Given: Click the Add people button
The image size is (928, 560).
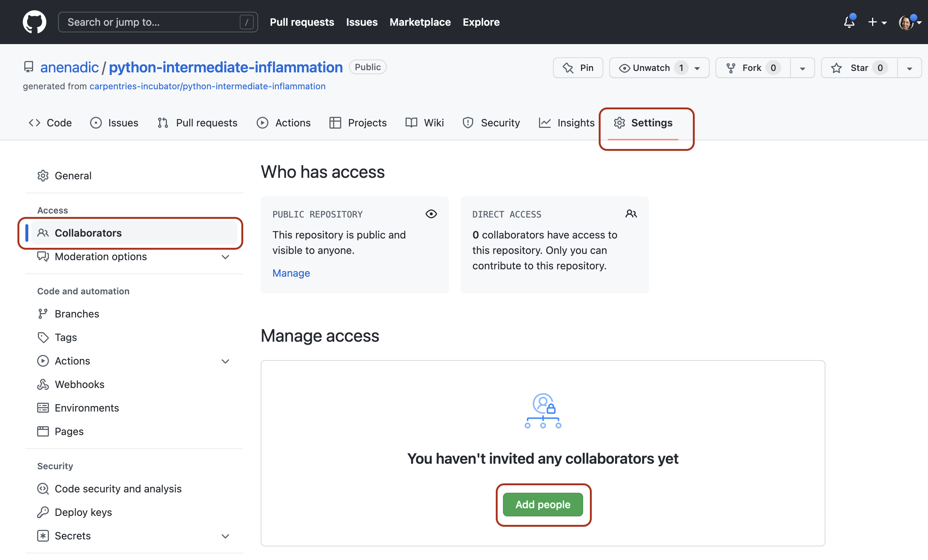Looking at the screenshot, I should tap(543, 504).
